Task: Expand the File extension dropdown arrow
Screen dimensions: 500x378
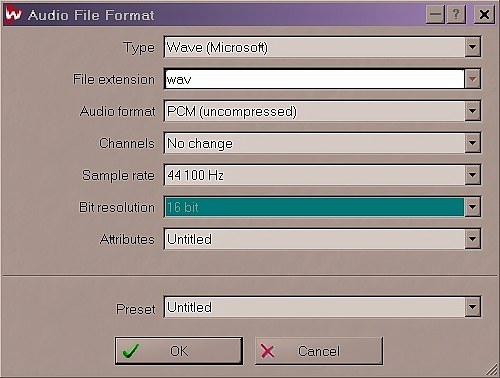Action: (472, 79)
